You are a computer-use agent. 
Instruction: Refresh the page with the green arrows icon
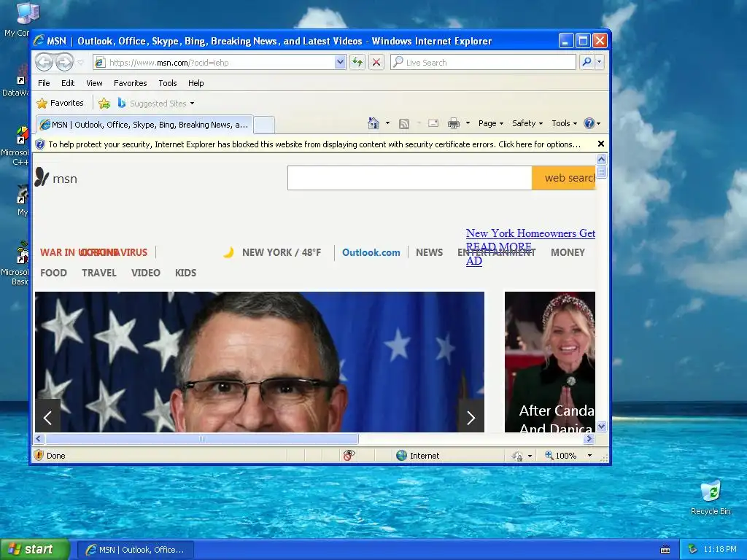point(357,63)
